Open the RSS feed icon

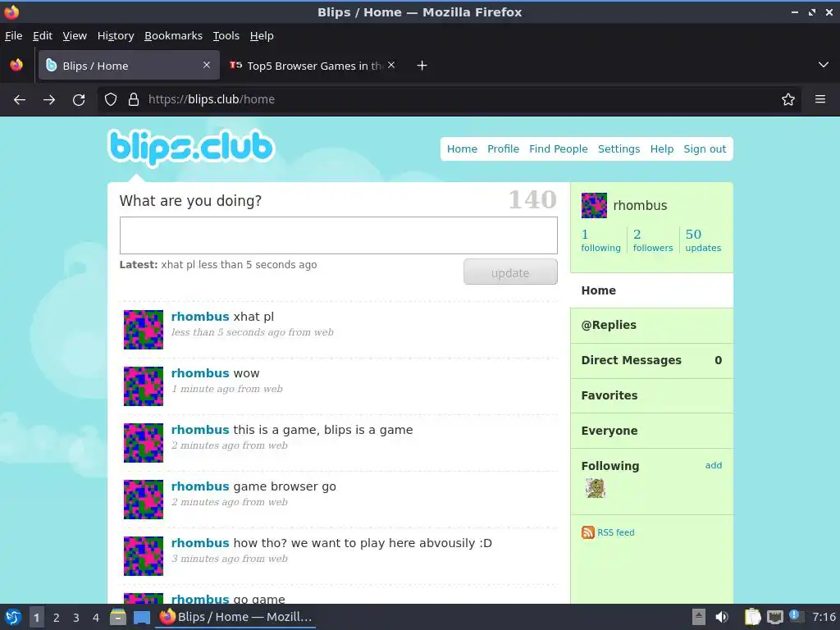[x=587, y=532]
